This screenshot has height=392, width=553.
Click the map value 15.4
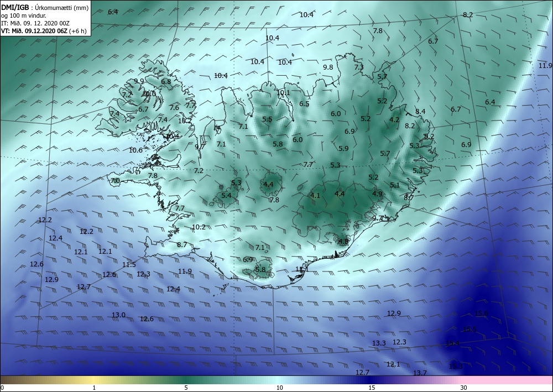[453, 343]
